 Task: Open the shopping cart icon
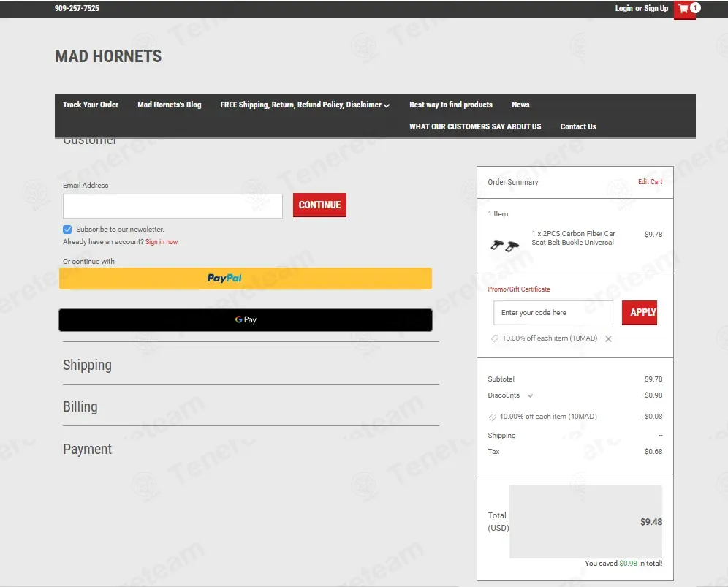[x=684, y=9]
